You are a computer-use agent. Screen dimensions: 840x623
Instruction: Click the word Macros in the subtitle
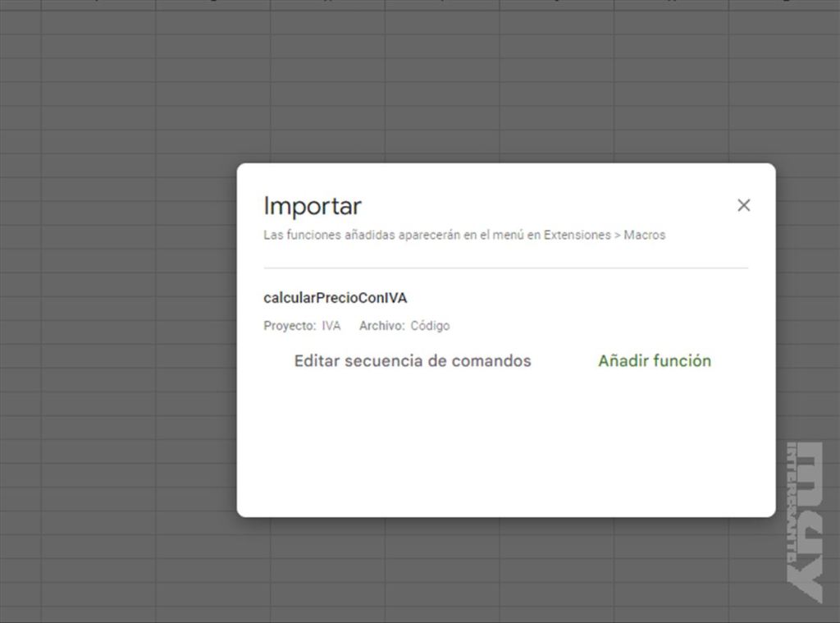644,235
